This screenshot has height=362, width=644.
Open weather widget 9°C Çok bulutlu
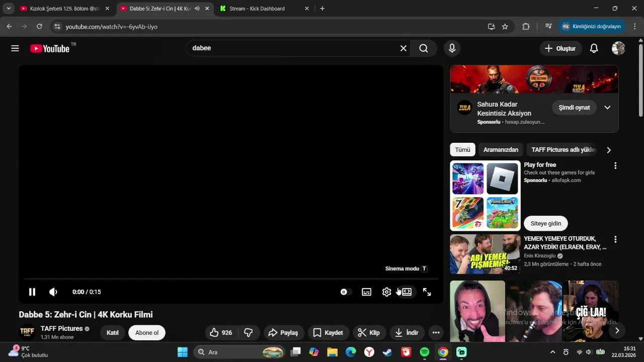coord(28,351)
